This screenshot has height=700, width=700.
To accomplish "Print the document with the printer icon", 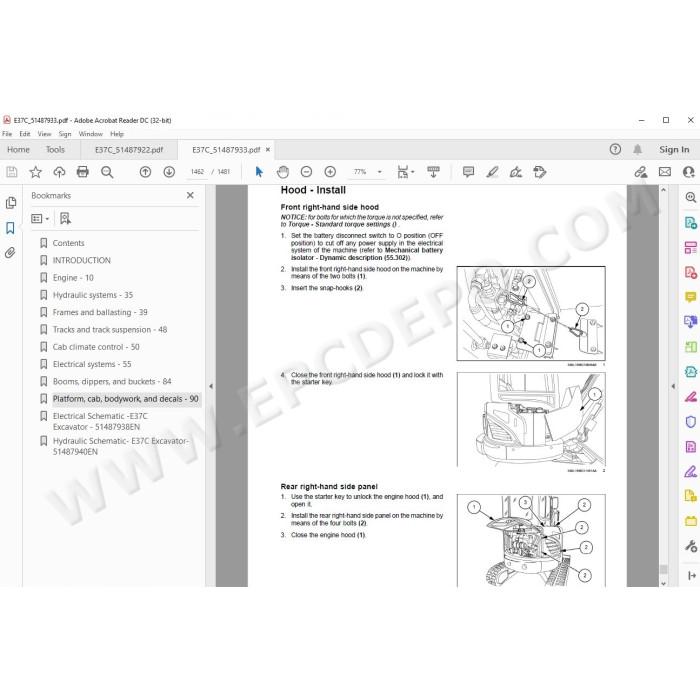I will pyautogui.click(x=83, y=172).
